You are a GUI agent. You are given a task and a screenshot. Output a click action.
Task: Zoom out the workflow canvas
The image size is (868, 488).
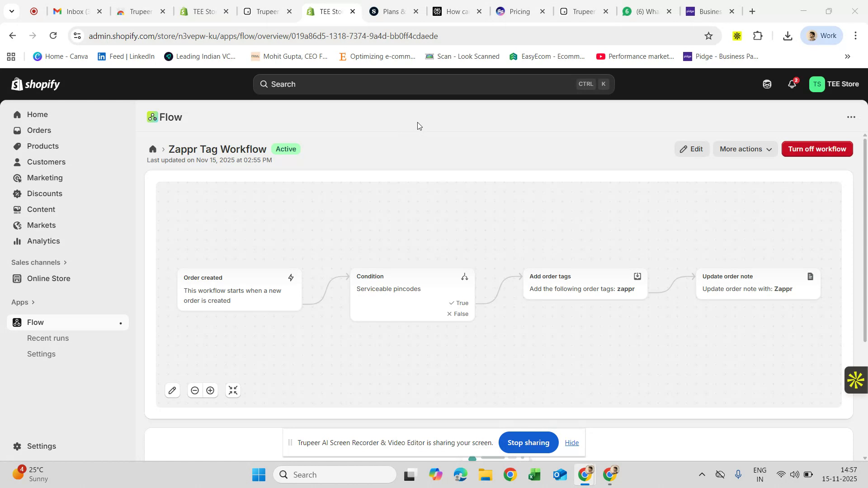click(195, 390)
